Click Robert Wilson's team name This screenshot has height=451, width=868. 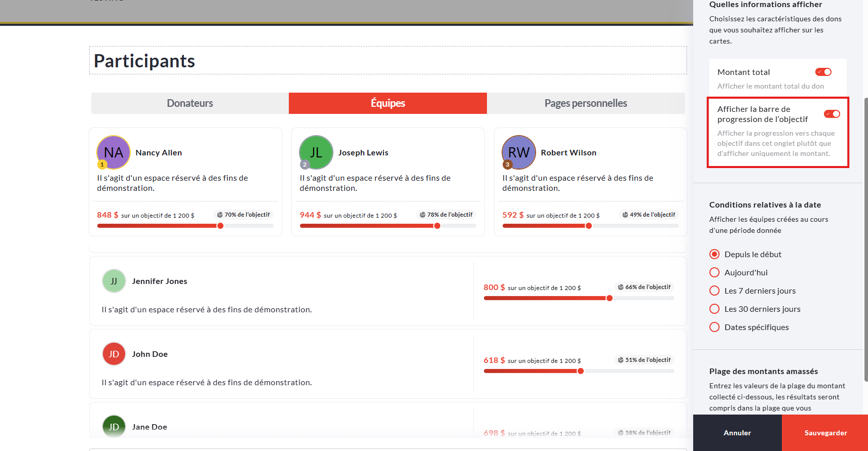(569, 152)
